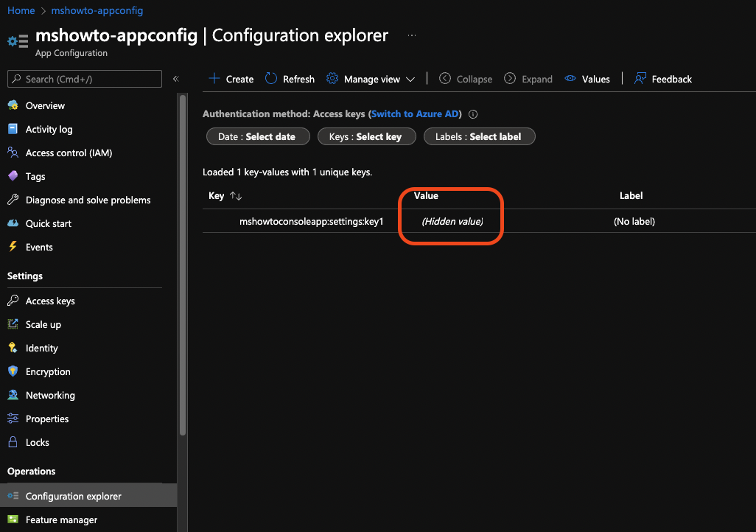Click the Access keys key icon

pos(13,301)
